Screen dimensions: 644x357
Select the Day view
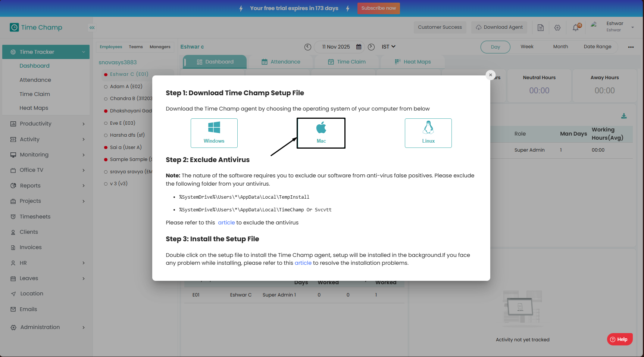(495, 47)
